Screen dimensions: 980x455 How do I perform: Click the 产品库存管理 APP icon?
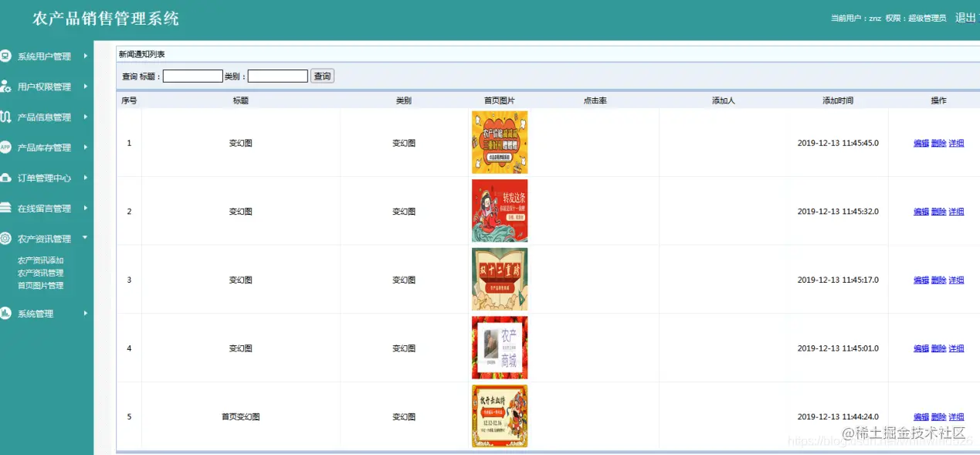(5, 147)
